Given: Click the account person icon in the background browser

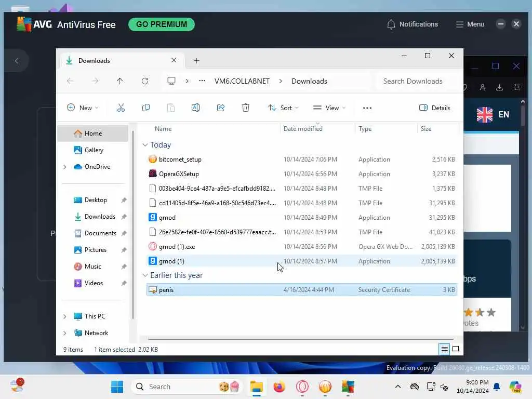Looking at the screenshot, I should point(483,87).
